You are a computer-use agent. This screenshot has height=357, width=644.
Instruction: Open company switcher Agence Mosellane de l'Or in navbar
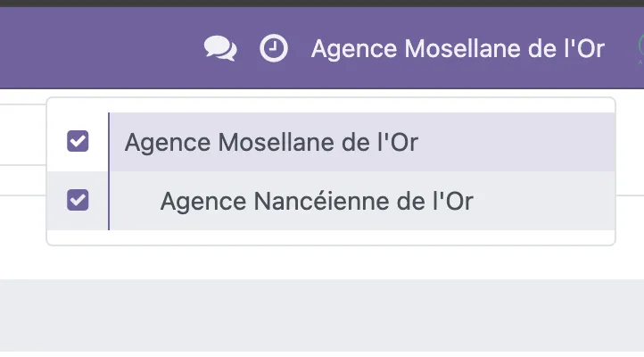click(458, 49)
